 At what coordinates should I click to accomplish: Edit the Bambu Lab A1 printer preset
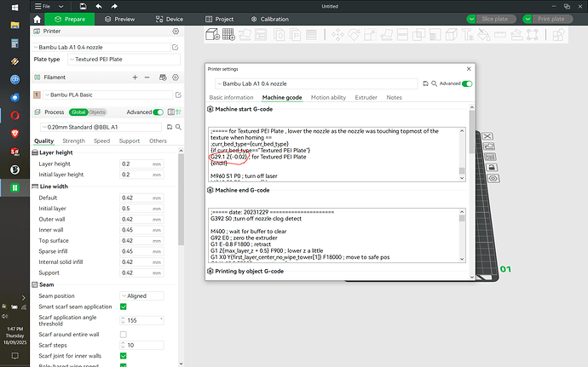click(176, 47)
